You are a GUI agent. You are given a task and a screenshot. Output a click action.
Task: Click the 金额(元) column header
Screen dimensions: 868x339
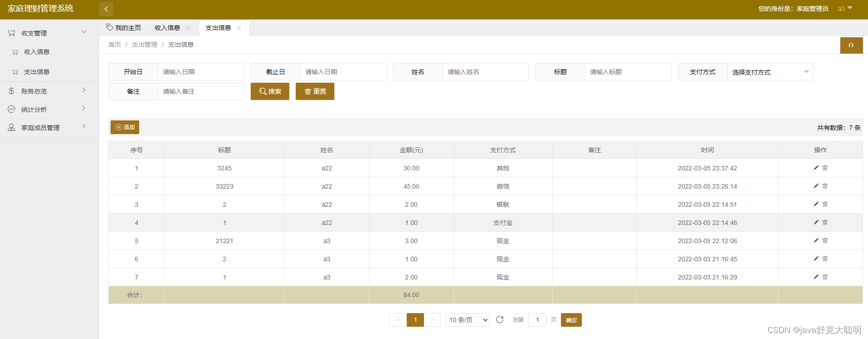pos(411,150)
